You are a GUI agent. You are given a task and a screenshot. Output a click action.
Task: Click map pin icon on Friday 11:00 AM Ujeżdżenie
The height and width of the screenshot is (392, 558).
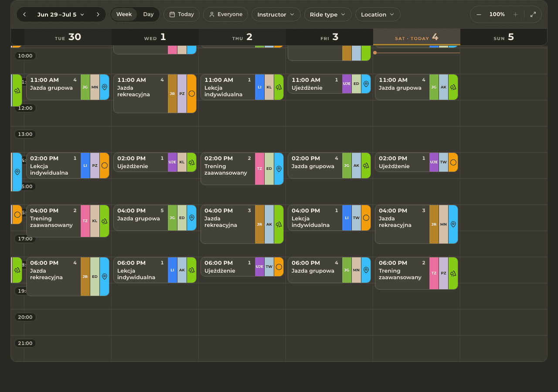pos(366,84)
